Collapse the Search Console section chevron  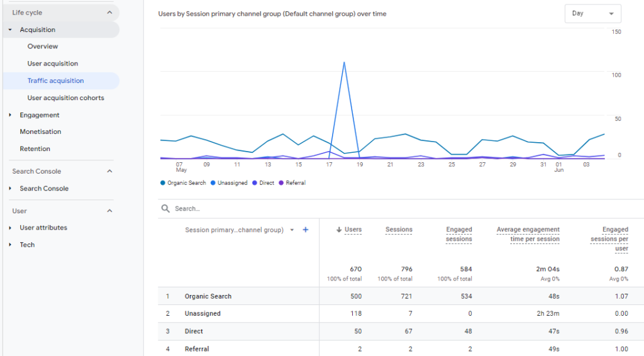(109, 171)
